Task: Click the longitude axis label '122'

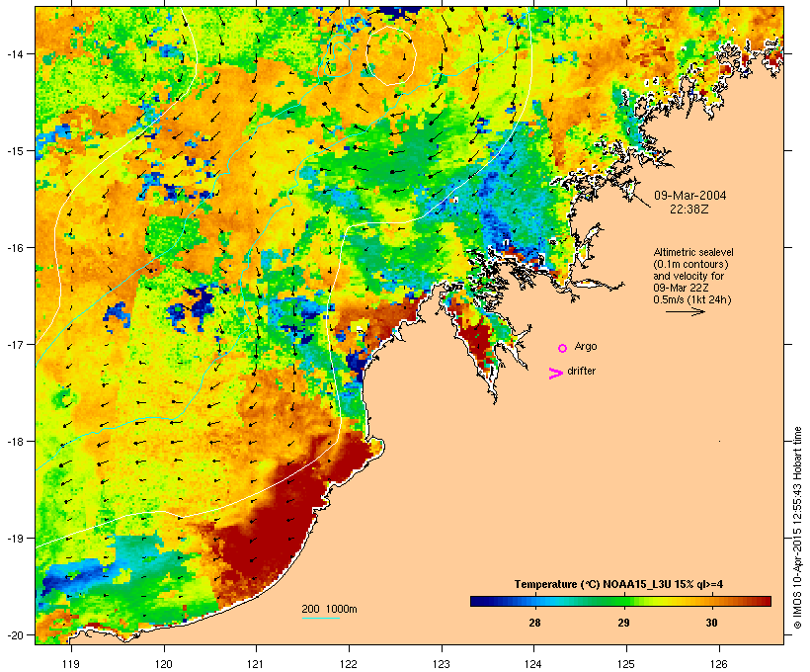Action: [x=349, y=664]
